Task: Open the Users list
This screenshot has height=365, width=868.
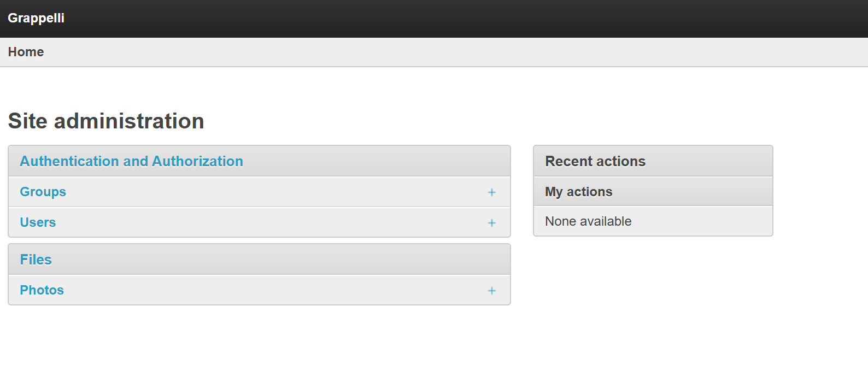Action: [38, 222]
